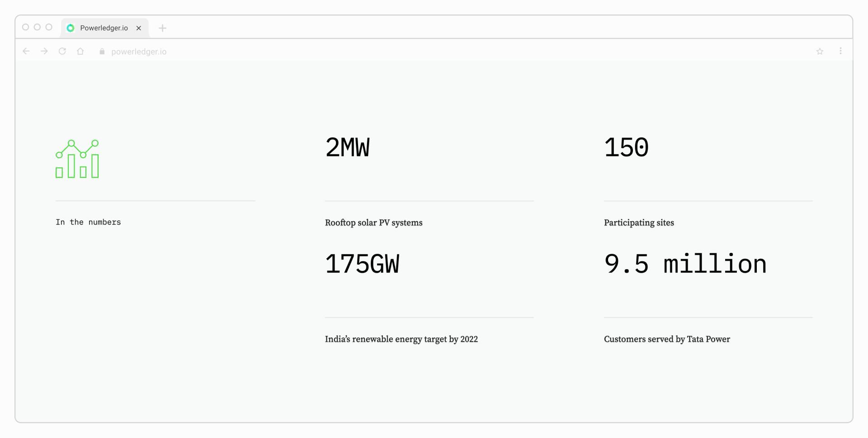Image resolution: width=868 pixels, height=438 pixels.
Task: Click the forward navigation arrow
Action: pyautogui.click(x=44, y=51)
